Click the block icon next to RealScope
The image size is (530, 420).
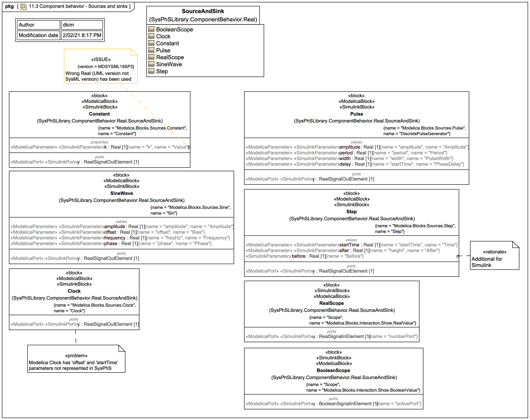tap(151, 57)
